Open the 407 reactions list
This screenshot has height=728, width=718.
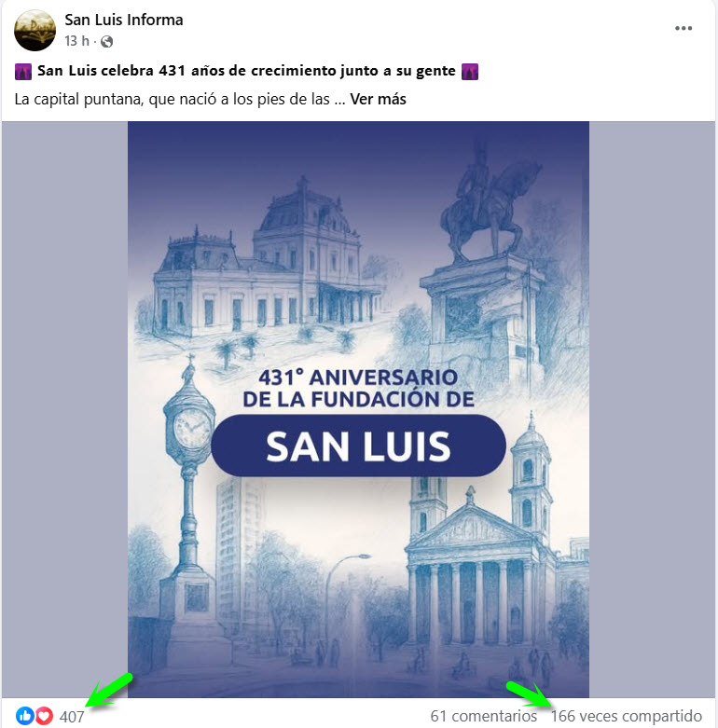pyautogui.click(x=72, y=717)
